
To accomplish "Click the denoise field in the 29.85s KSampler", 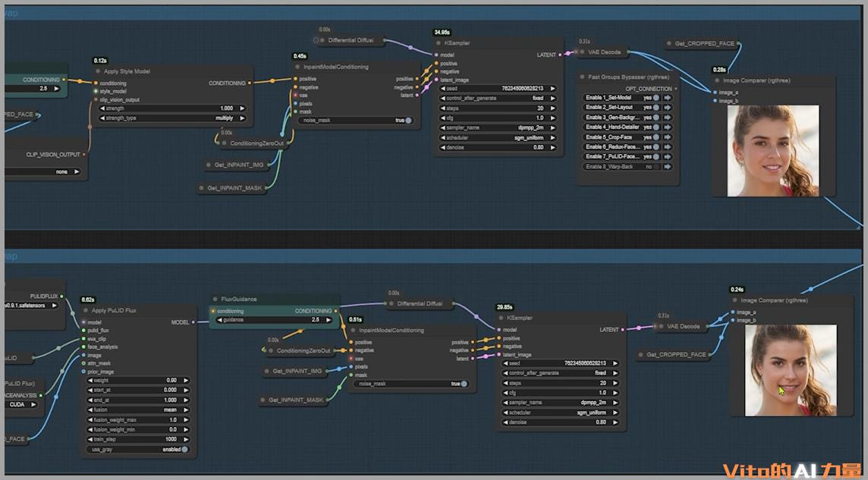I will point(560,422).
